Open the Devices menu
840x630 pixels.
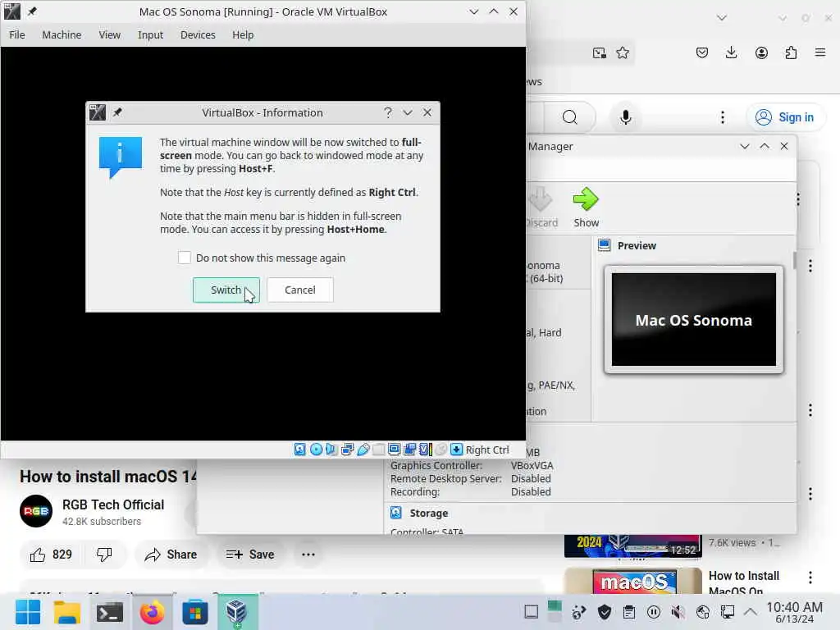tap(198, 34)
